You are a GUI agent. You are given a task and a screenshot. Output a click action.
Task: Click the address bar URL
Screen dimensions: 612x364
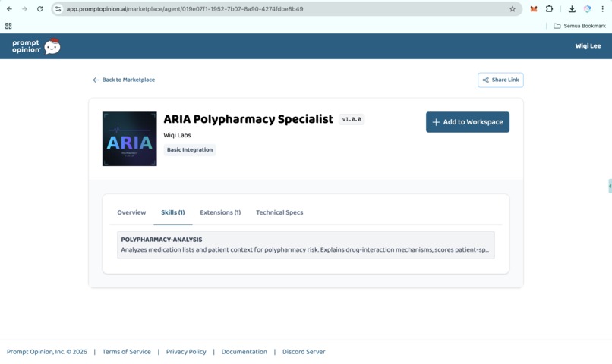click(x=185, y=8)
